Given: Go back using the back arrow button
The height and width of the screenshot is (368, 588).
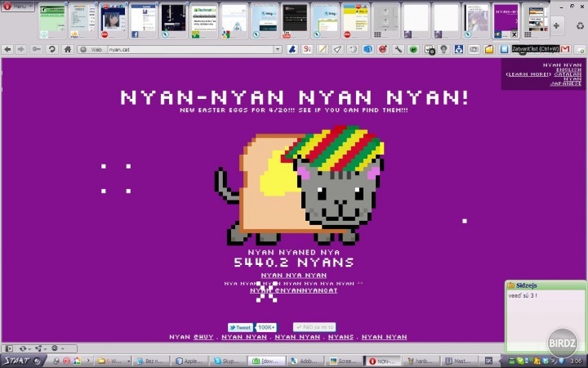Looking at the screenshot, I should click(x=7, y=49).
